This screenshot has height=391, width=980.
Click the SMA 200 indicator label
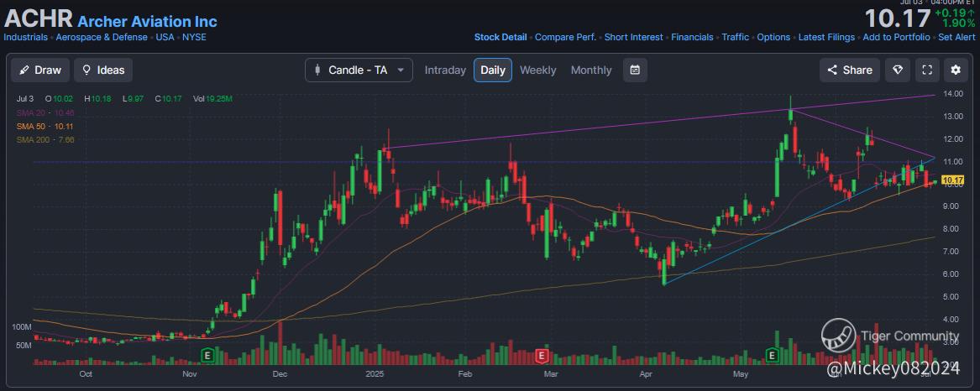click(45, 140)
